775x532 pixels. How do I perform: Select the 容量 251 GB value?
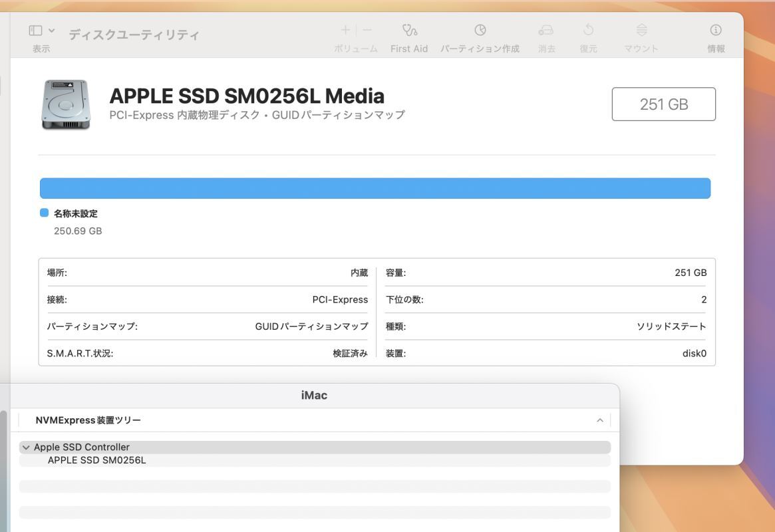pyautogui.click(x=691, y=273)
